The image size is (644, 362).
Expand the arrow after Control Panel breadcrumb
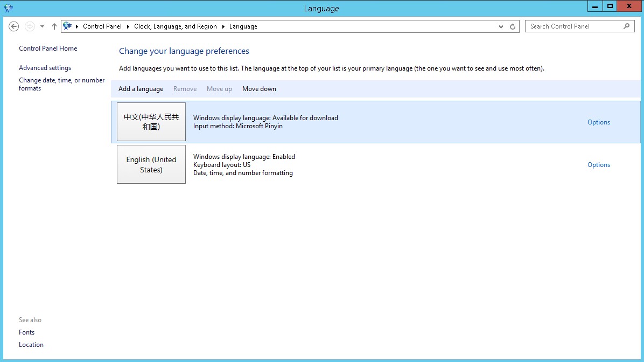[128, 26]
